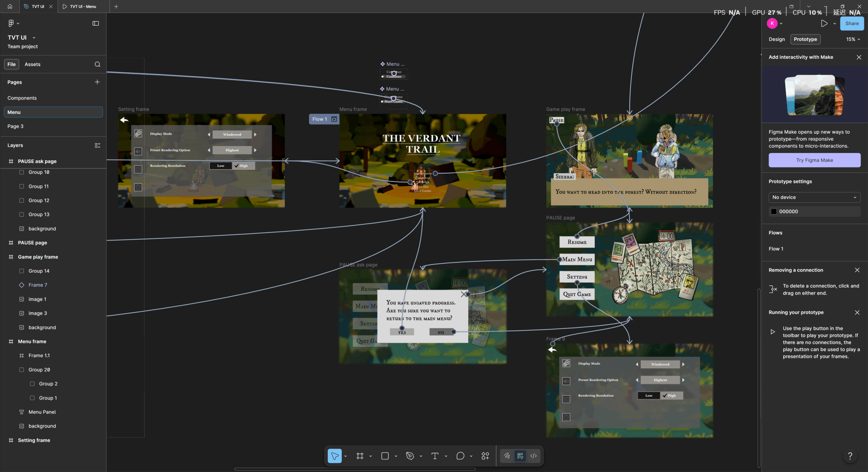
Task: Expand the TVT UI file name dropdown
Action: [x=34, y=38]
